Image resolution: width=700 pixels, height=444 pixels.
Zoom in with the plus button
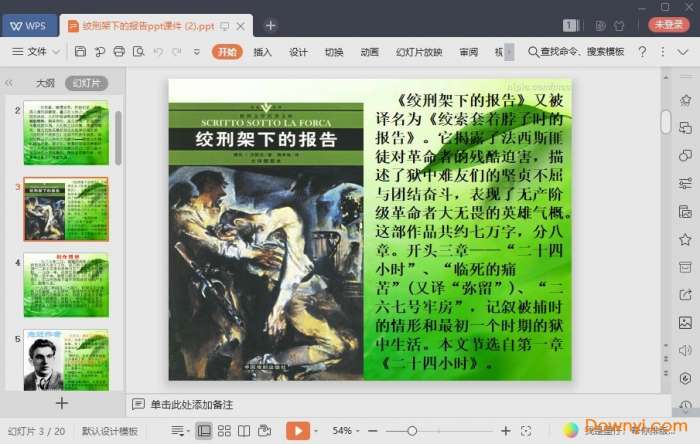(505, 431)
